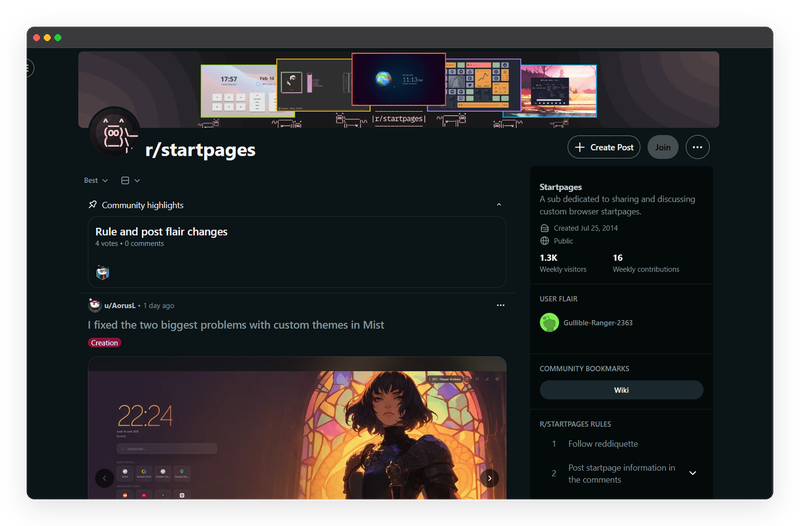Close the window with the red button
The image size is (800, 526).
pos(36,38)
